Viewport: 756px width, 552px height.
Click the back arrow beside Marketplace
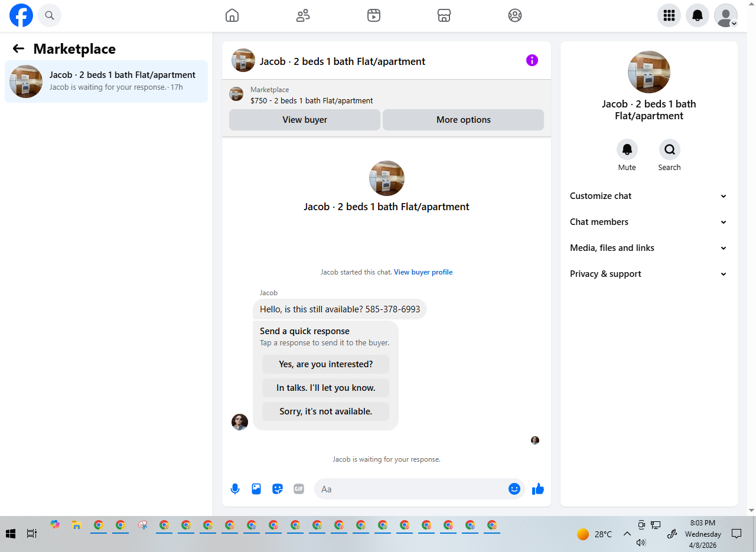18,48
